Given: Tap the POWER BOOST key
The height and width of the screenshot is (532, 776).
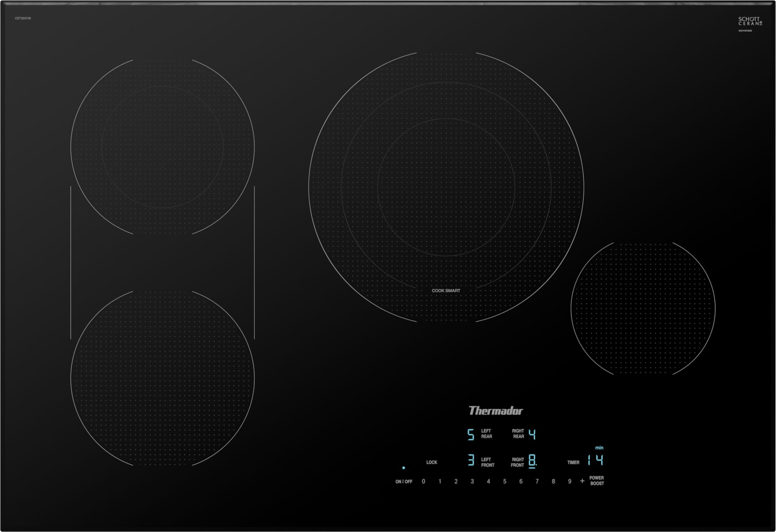Looking at the screenshot, I should [597, 481].
